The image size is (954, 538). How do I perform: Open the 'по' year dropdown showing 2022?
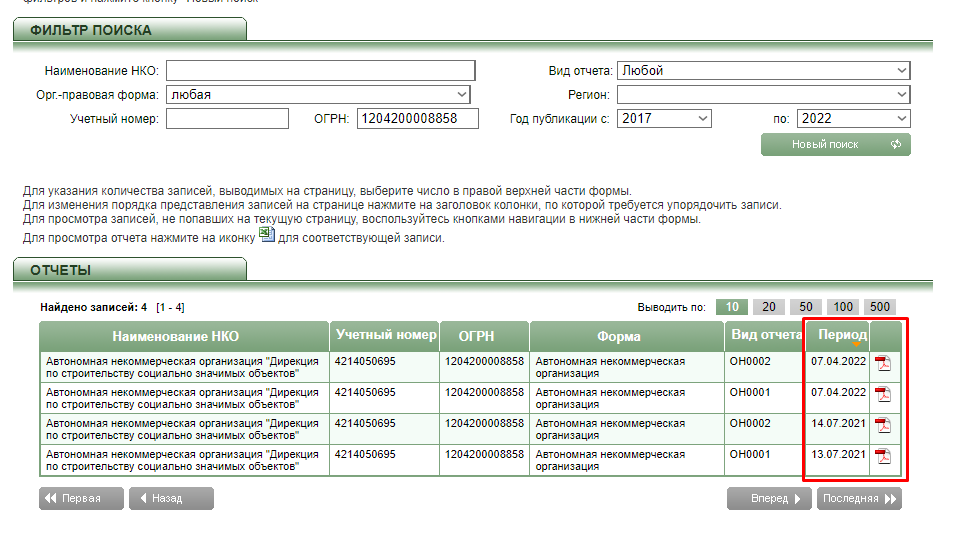point(854,119)
